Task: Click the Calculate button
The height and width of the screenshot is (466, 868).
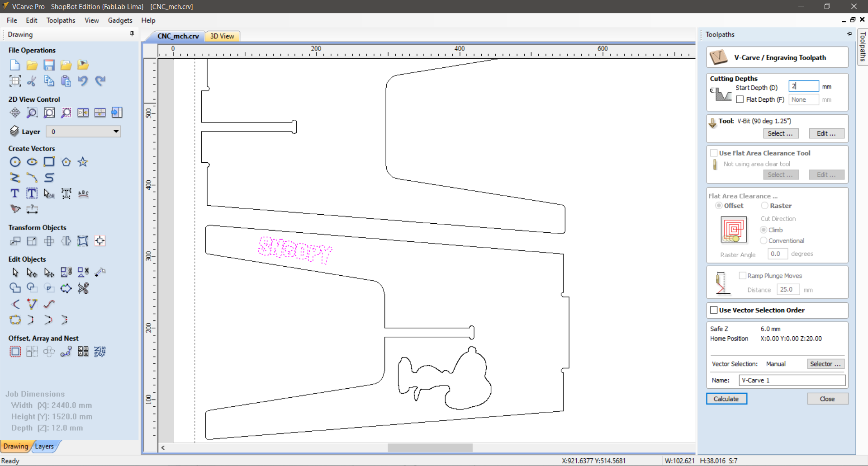Action: [726, 399]
